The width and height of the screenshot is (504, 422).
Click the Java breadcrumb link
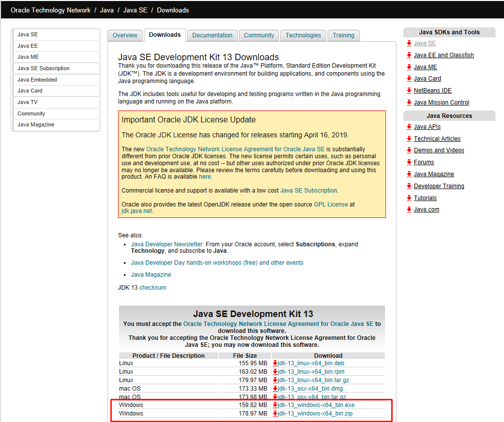[x=107, y=10]
